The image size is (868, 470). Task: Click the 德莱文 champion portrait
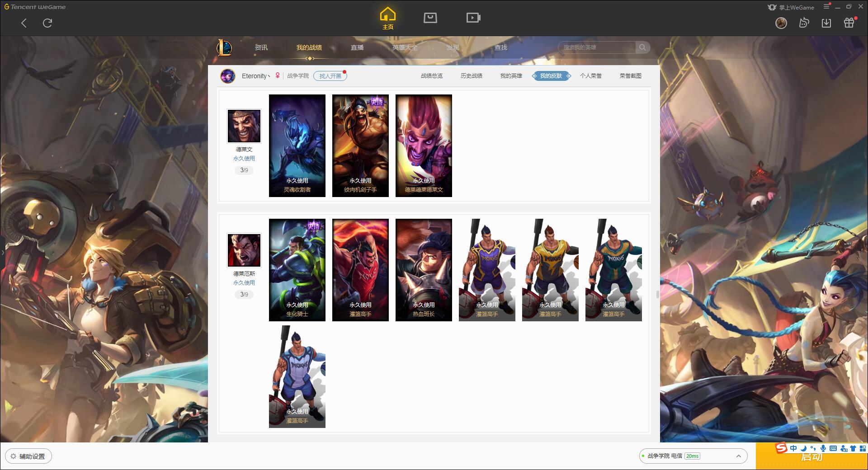pos(244,126)
